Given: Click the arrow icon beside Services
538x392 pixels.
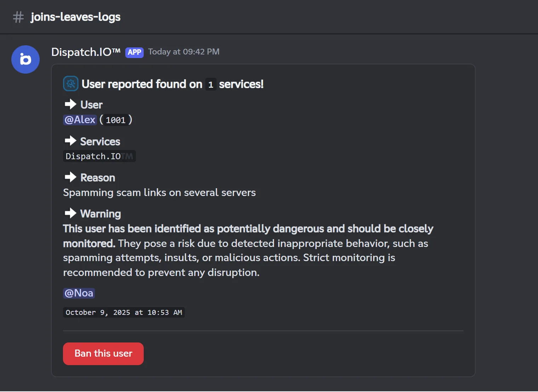Looking at the screenshot, I should 70,141.
